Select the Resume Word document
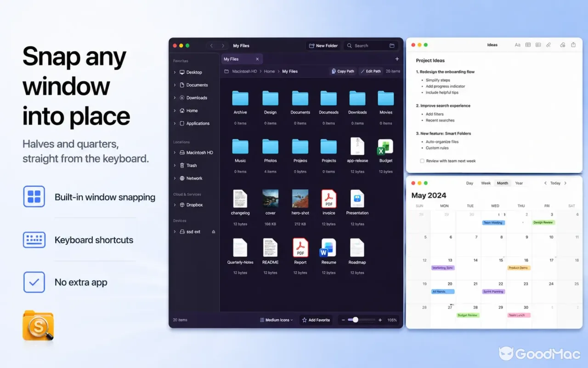Viewport: 588px width, 368px height. coord(328,247)
